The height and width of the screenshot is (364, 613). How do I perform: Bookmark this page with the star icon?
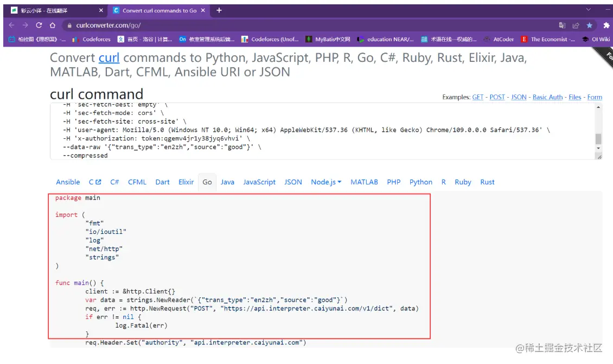pos(590,25)
